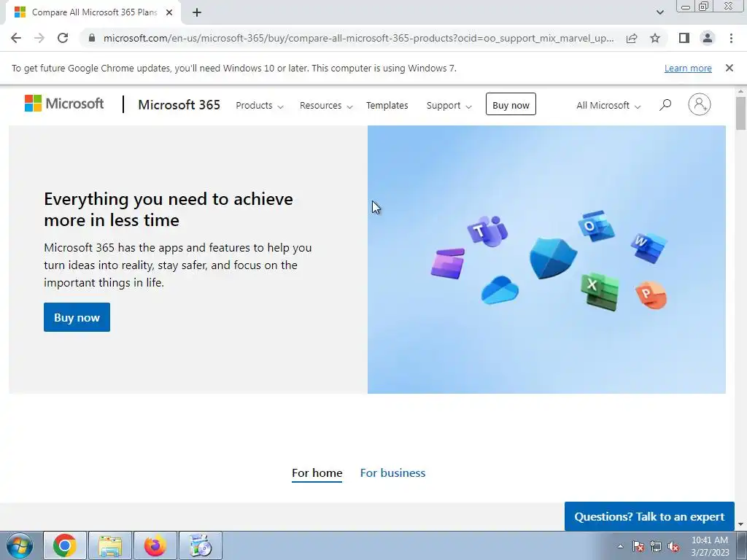
Task: Open the Learn more link
Action: 688,68
